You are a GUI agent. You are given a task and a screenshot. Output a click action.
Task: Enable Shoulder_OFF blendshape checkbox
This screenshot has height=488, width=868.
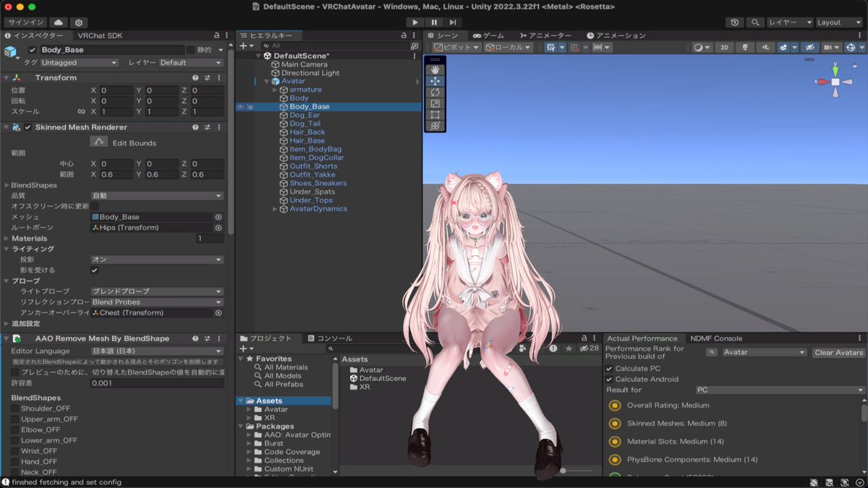(15, 408)
